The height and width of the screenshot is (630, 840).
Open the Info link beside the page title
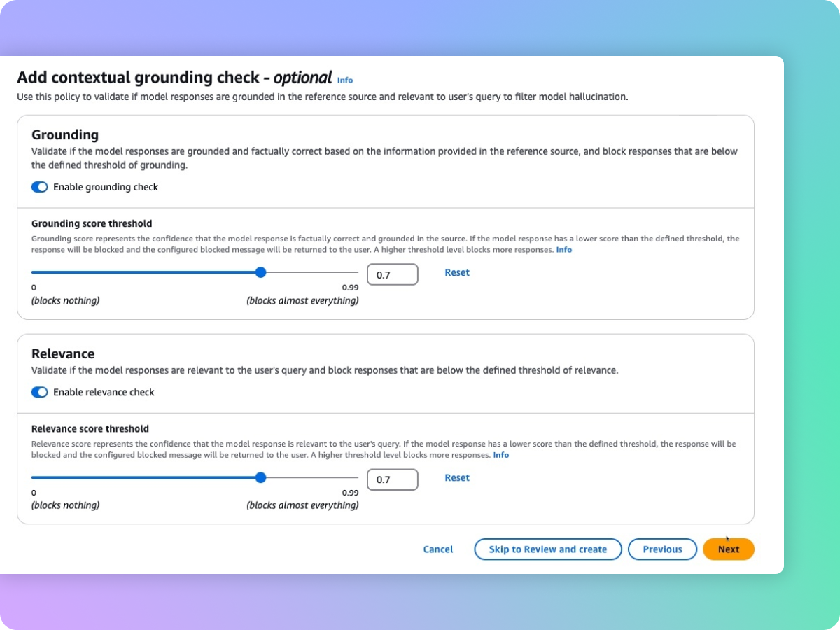pos(344,80)
